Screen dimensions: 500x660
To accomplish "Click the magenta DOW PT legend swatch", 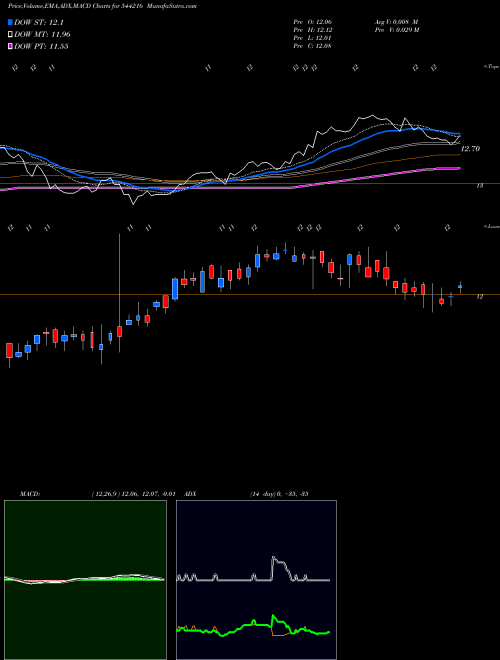I will pos(10,46).
